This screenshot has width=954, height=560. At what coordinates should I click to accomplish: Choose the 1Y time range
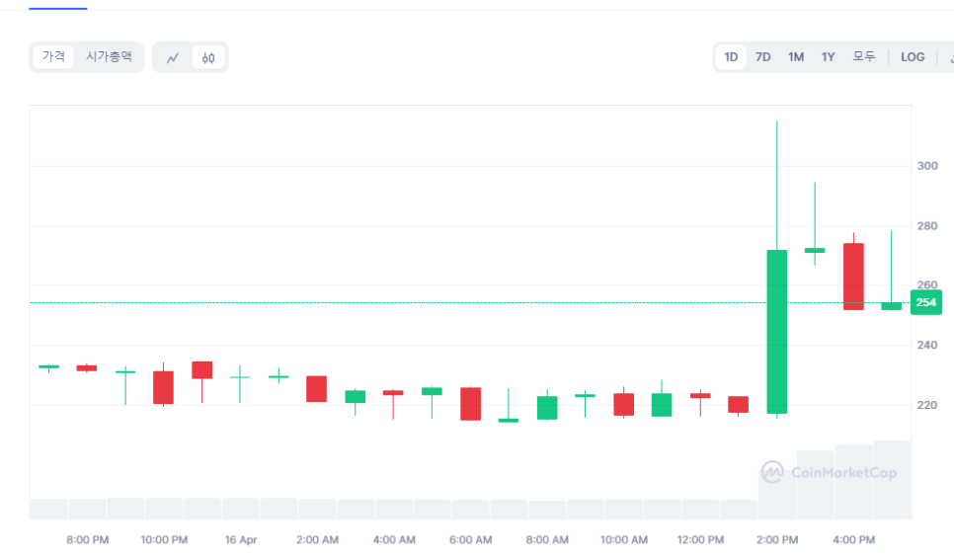828,57
